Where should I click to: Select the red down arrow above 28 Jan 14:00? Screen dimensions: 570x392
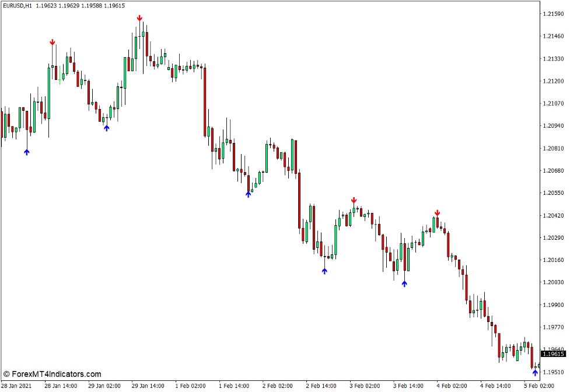coord(53,43)
